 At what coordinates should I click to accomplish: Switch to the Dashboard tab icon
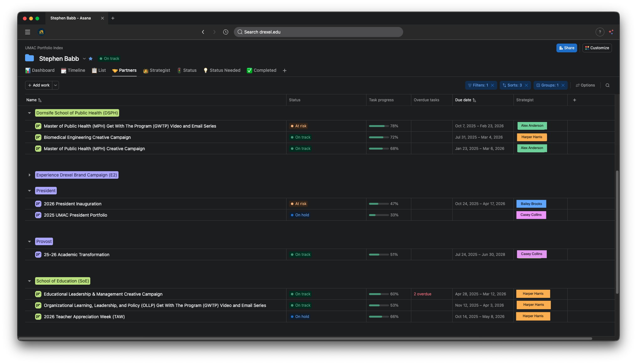tap(28, 70)
